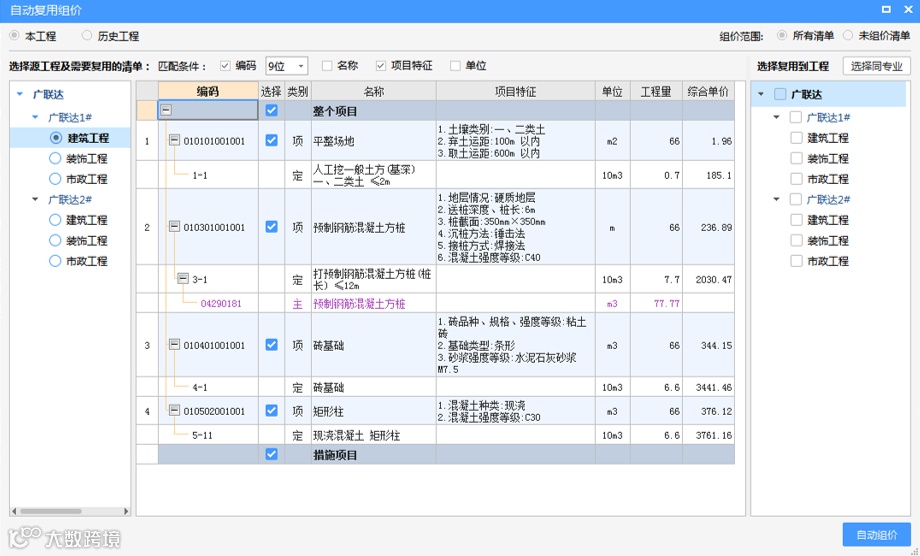Check 建筑工程 under target 广联达2#
Screen dimensions: 920x556
coord(796,220)
